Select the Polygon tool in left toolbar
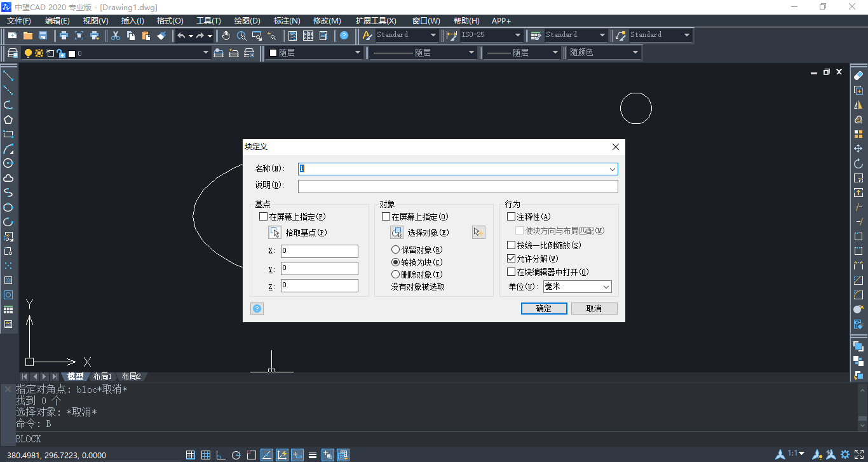868x462 pixels. coord(8,119)
